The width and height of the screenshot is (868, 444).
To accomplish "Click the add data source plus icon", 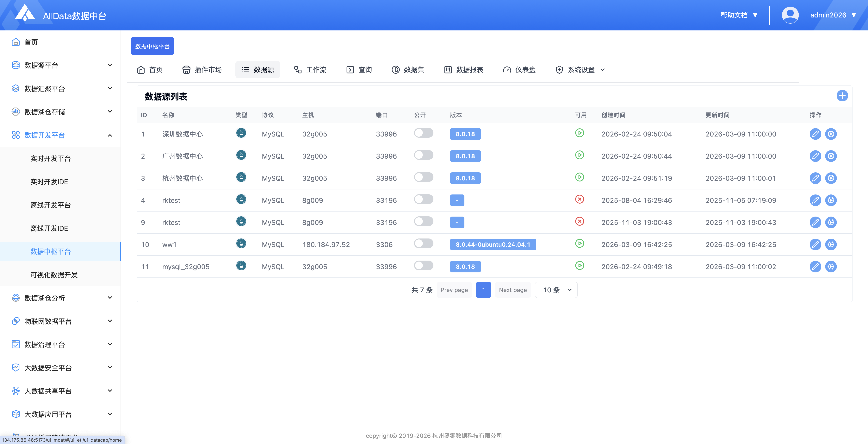I will pyautogui.click(x=842, y=96).
